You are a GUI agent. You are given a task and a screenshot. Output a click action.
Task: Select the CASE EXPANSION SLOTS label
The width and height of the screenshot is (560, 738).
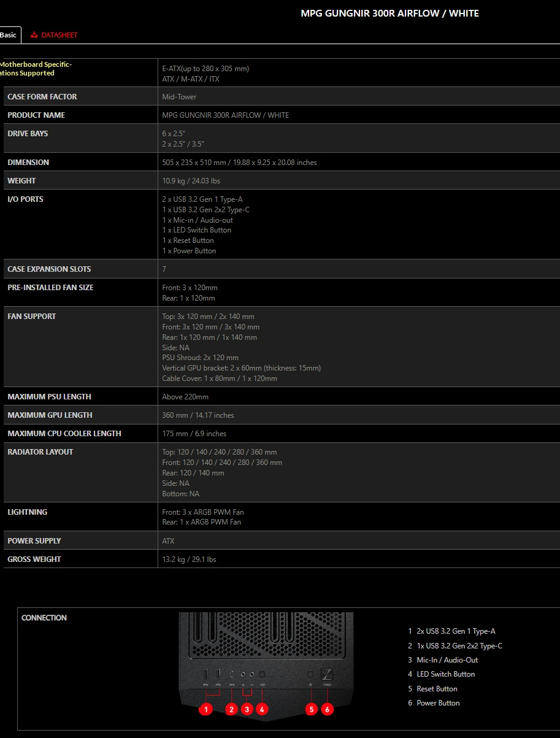49,269
